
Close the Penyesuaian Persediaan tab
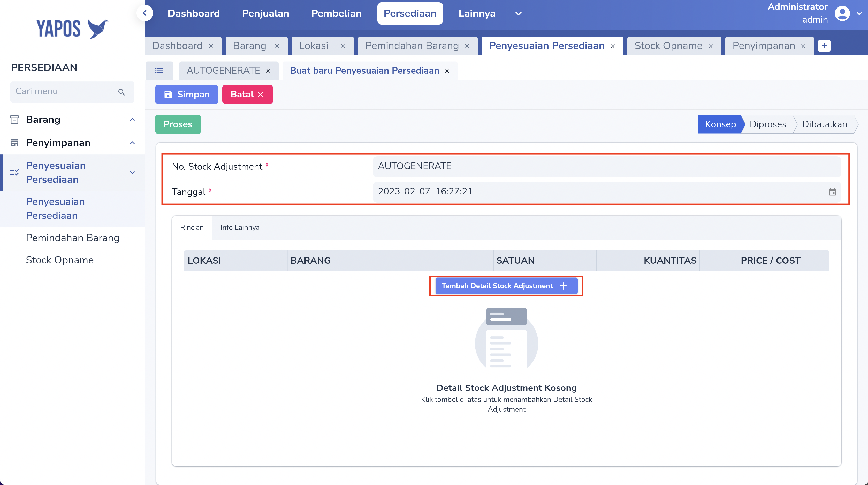613,46
